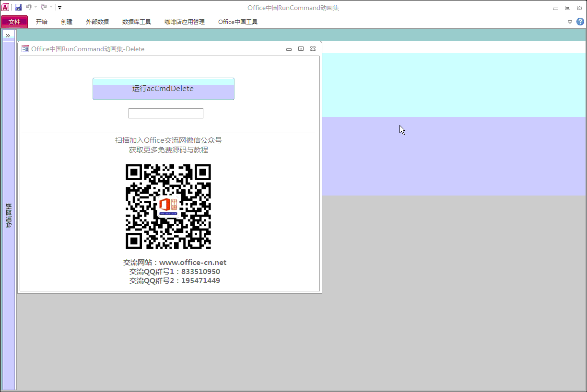Image resolution: width=587 pixels, height=392 pixels.
Task: Expand the ribbon with the chevron
Action: tap(570, 22)
